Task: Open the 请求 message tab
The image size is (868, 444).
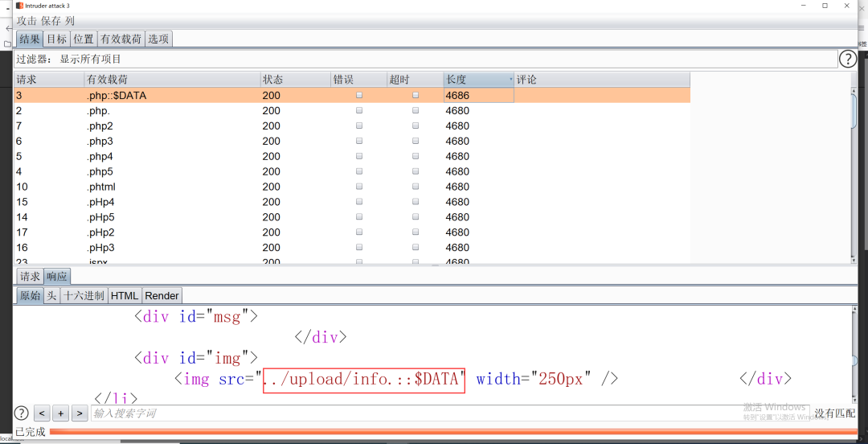Action: [30, 277]
